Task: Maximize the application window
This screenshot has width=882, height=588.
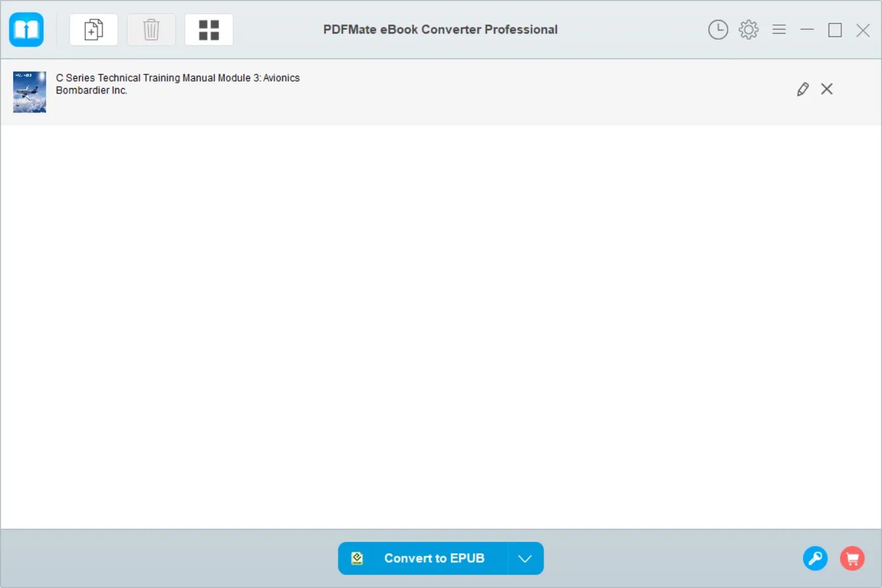Action: click(x=835, y=29)
